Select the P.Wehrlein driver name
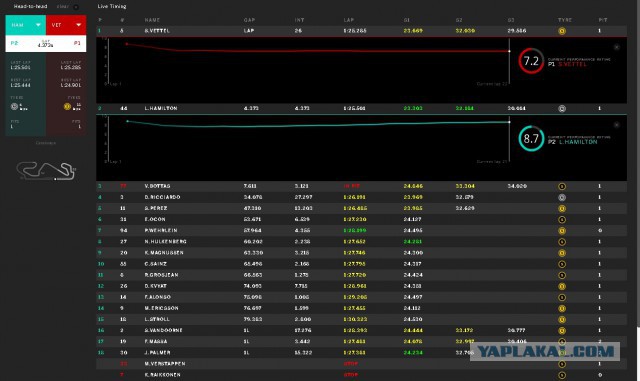 coord(161,230)
